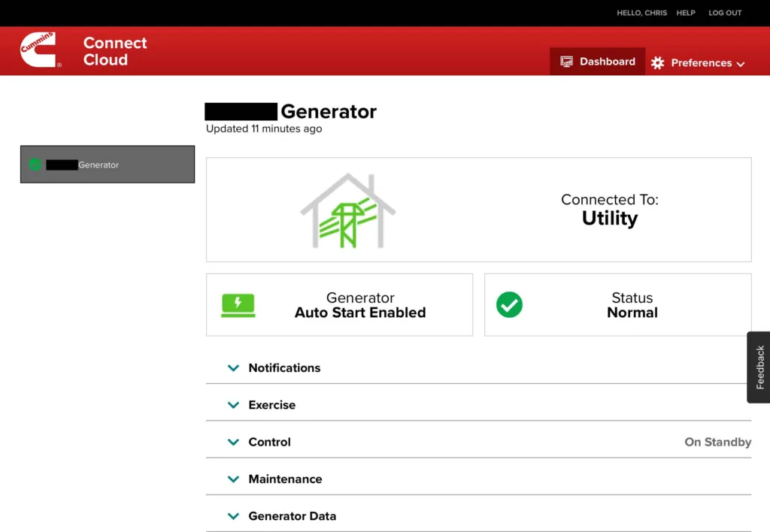Click the HELP link in top bar
The height and width of the screenshot is (532, 770).
[686, 13]
